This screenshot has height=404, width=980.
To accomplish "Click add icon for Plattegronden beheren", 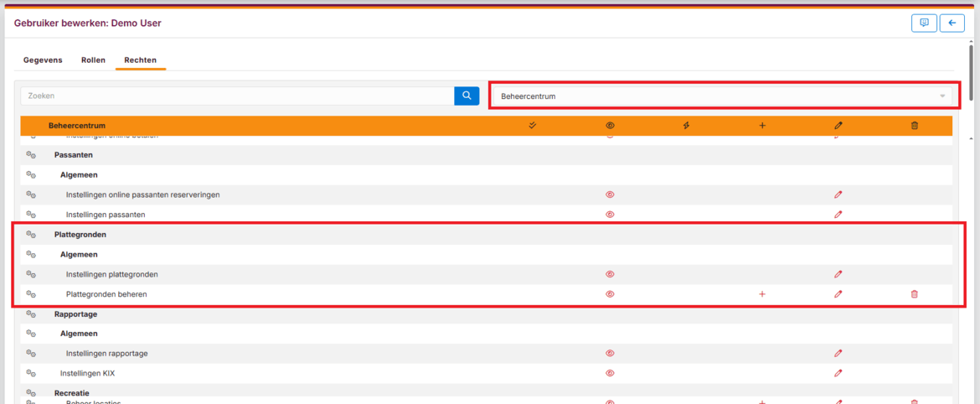I will [761, 294].
